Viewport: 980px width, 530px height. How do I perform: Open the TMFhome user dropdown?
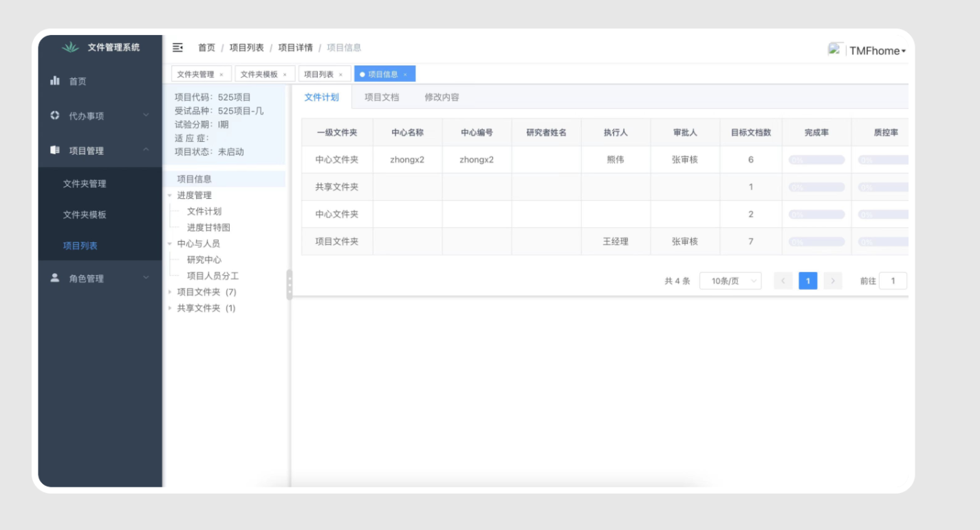tap(878, 51)
